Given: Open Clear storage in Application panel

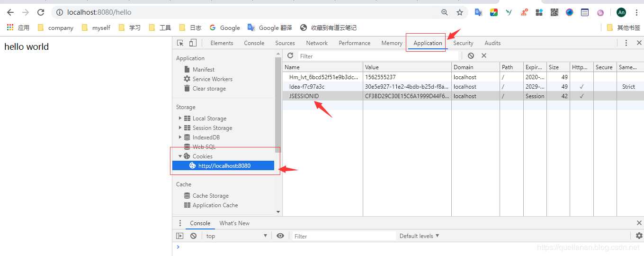Looking at the screenshot, I should [209, 88].
